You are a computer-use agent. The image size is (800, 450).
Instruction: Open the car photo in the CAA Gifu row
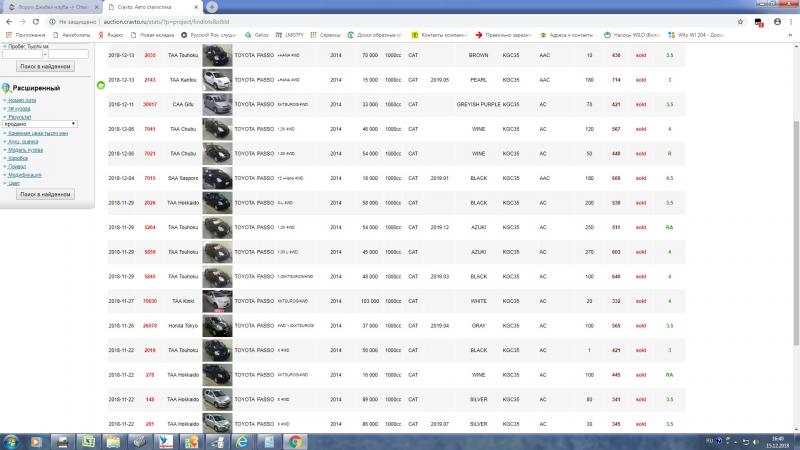tap(217, 105)
